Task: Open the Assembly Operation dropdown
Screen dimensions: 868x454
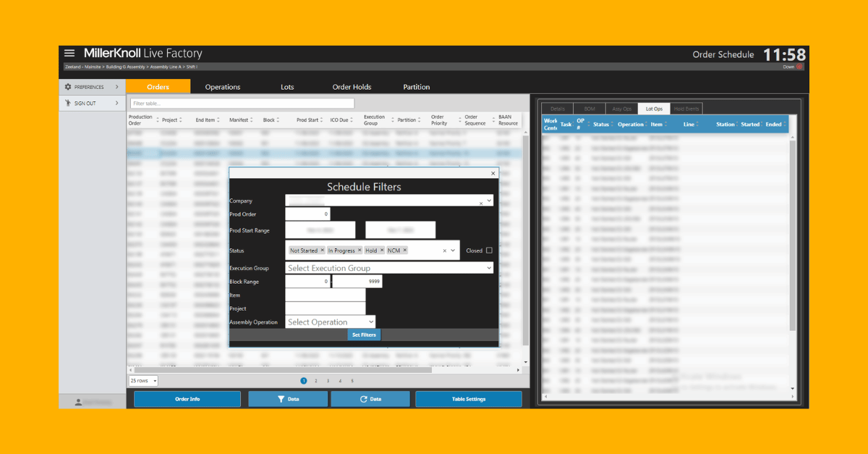Action: point(371,322)
